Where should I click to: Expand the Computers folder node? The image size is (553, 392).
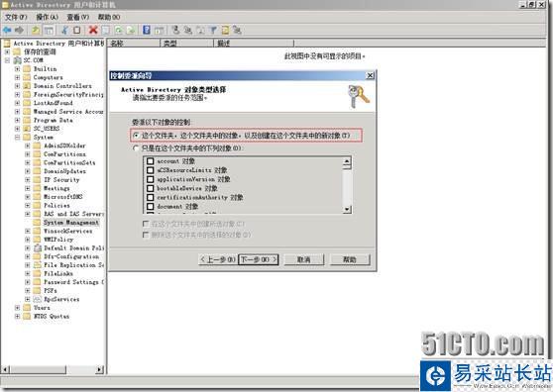[17, 77]
